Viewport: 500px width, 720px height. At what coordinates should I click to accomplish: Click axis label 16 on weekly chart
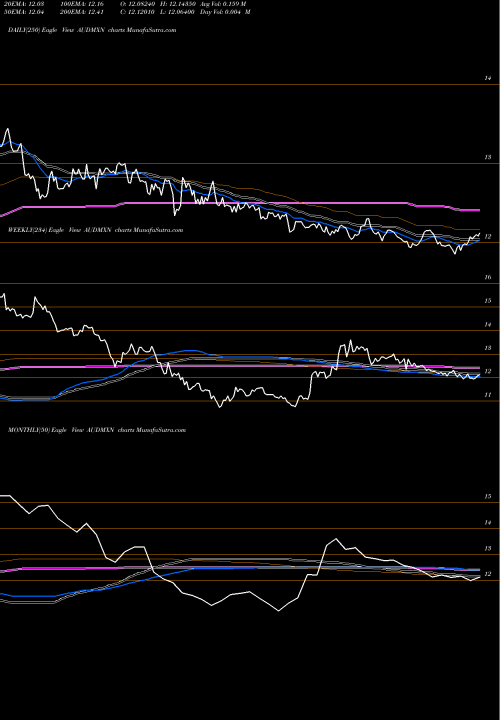(x=488, y=277)
